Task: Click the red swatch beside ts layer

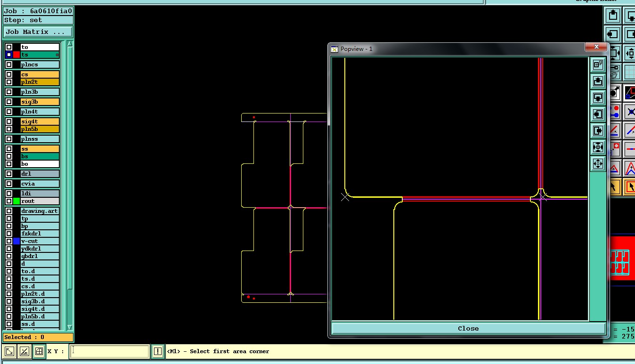Action: (x=16, y=55)
